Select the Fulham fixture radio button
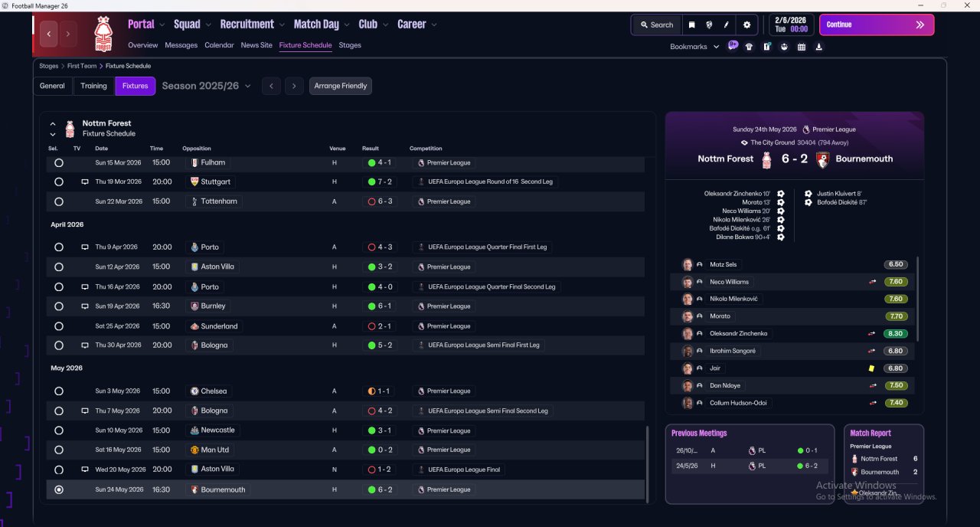The height and width of the screenshot is (527, 980). click(59, 163)
